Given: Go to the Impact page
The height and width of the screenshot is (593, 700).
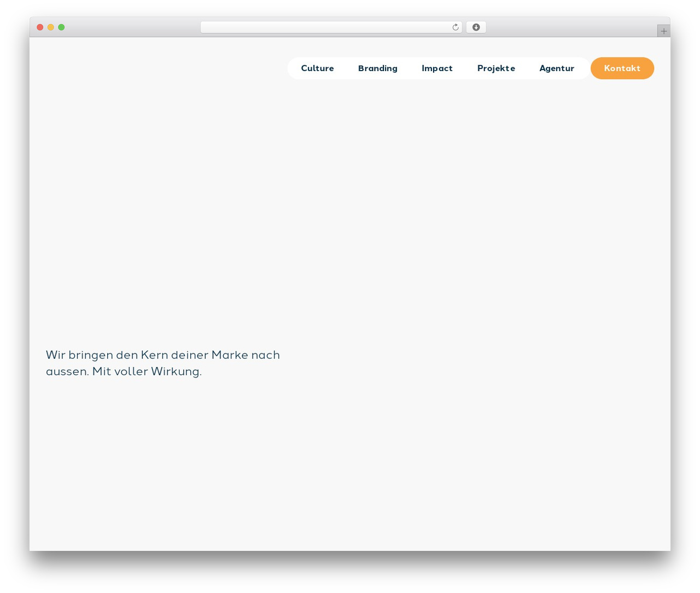Looking at the screenshot, I should tap(437, 68).
